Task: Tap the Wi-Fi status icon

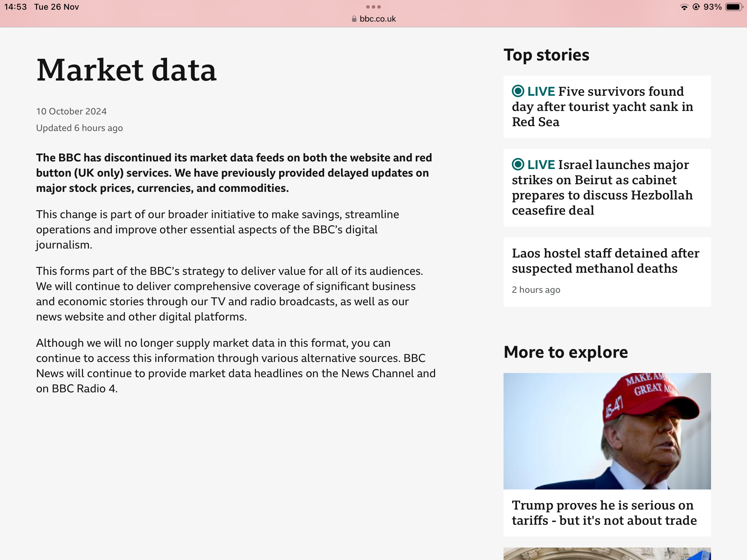Action: coord(684,7)
